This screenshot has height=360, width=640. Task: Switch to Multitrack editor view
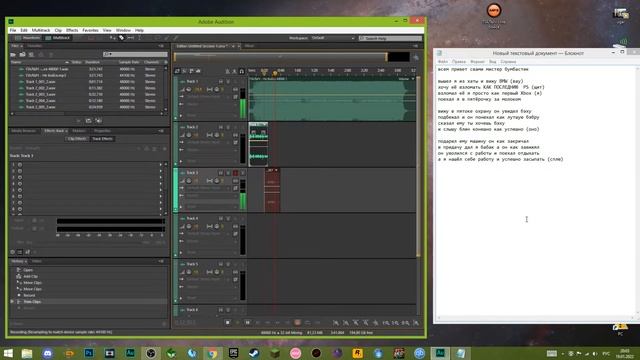click(x=58, y=38)
